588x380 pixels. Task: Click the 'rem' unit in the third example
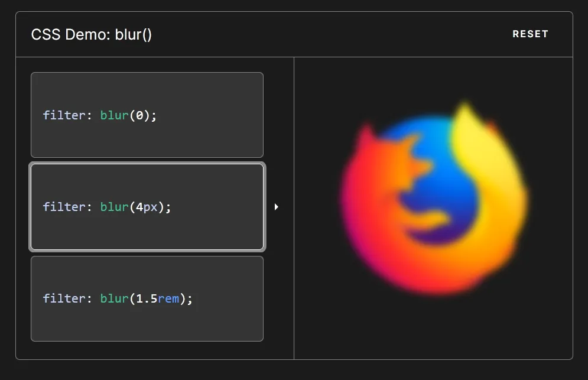coord(168,298)
